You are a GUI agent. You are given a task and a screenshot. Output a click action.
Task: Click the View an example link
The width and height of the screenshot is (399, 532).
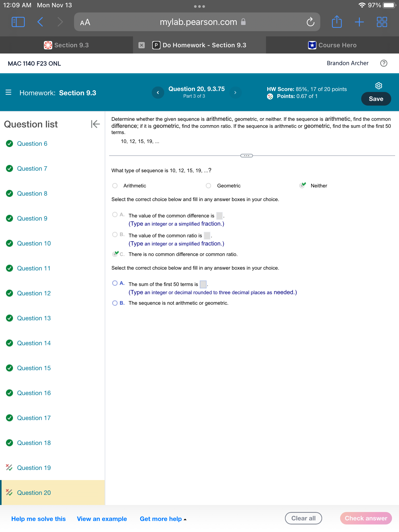(102, 519)
